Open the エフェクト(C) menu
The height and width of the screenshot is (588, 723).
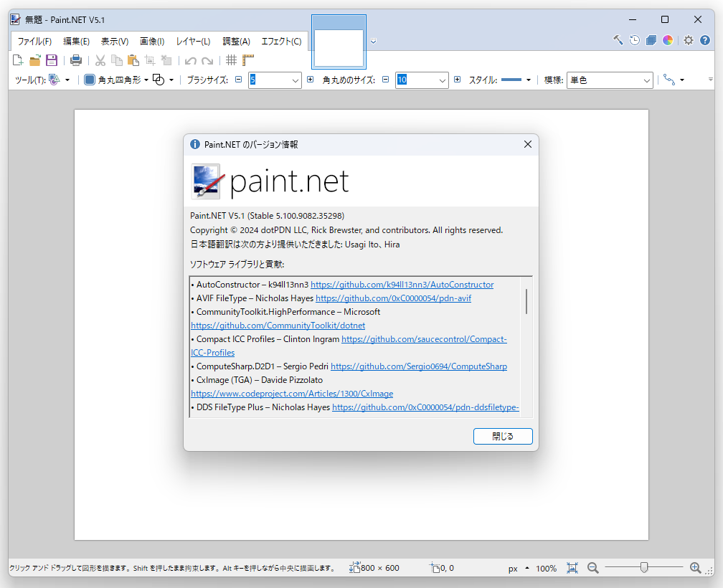coord(281,41)
